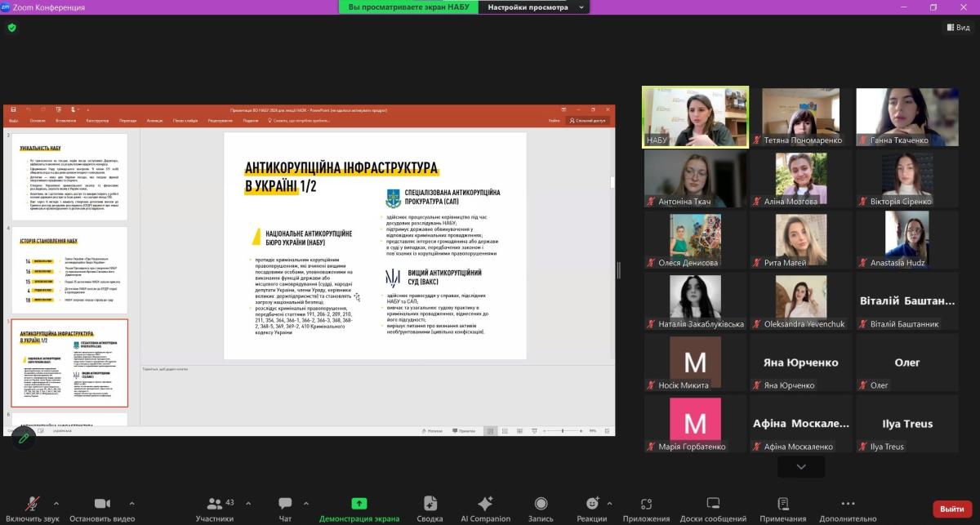Open the Сводка summary icon
The image size is (980, 525).
[x=430, y=504]
